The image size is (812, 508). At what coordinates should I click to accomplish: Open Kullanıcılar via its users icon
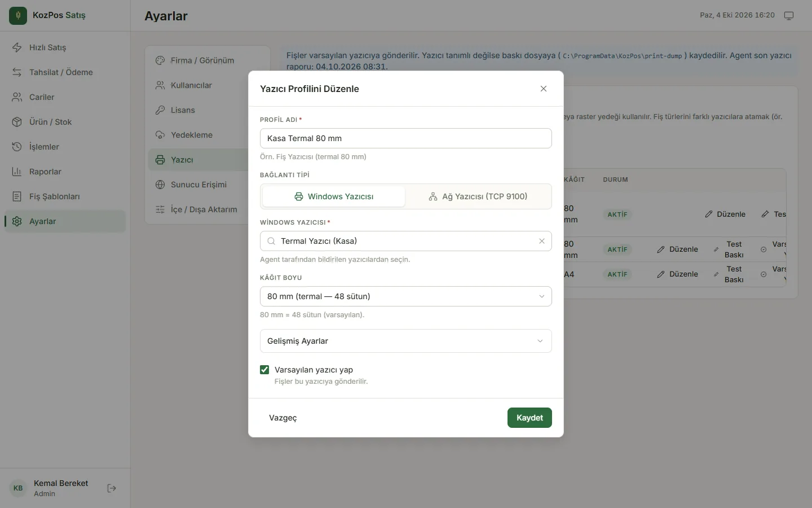tap(160, 85)
